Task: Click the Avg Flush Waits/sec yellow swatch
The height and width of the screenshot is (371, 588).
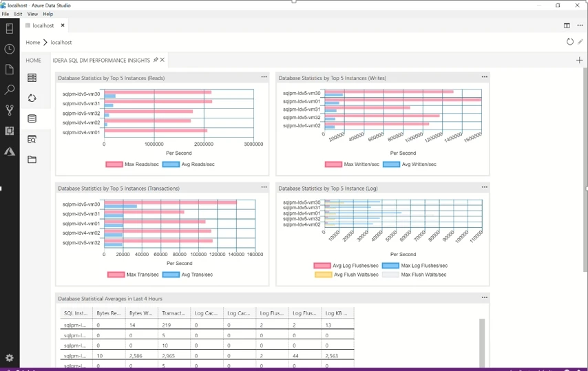Action: click(322, 275)
